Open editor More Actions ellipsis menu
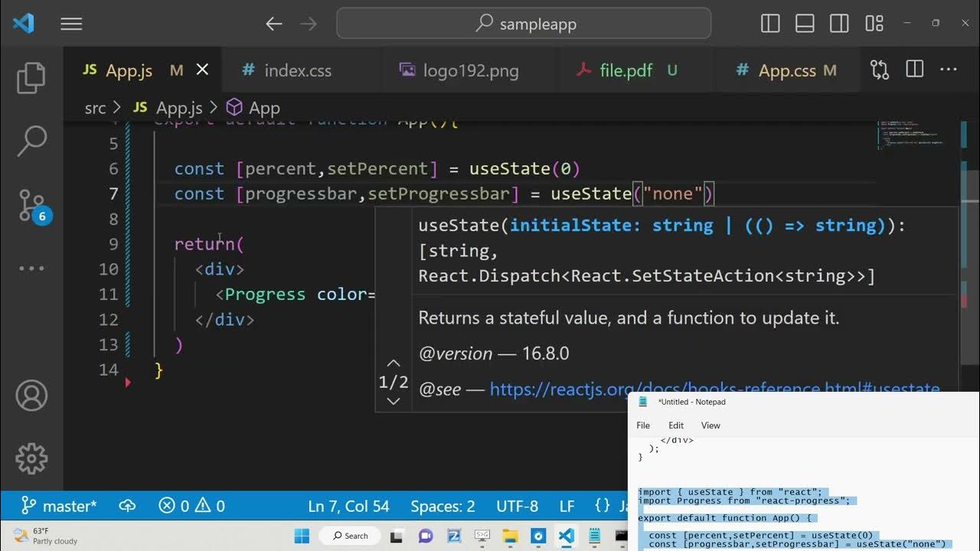The height and width of the screenshot is (551, 980). (949, 70)
